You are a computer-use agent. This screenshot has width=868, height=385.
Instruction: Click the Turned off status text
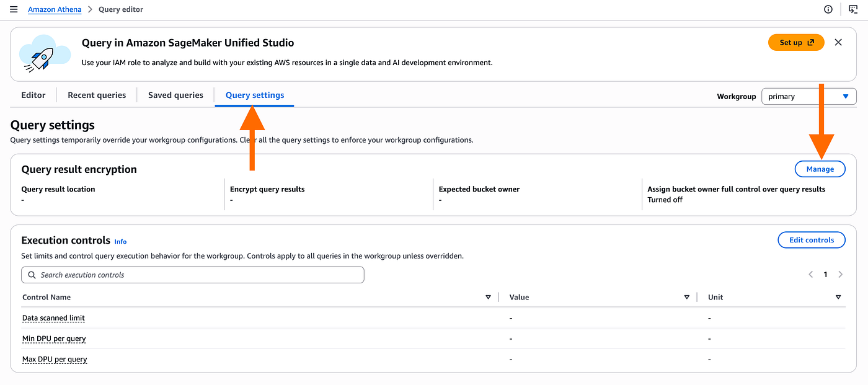pos(665,200)
